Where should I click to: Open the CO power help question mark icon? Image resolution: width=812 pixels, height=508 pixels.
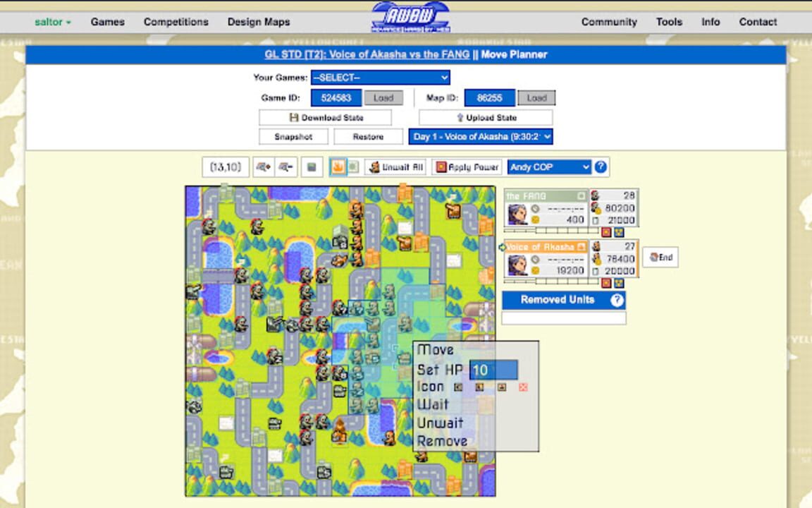[x=598, y=167]
